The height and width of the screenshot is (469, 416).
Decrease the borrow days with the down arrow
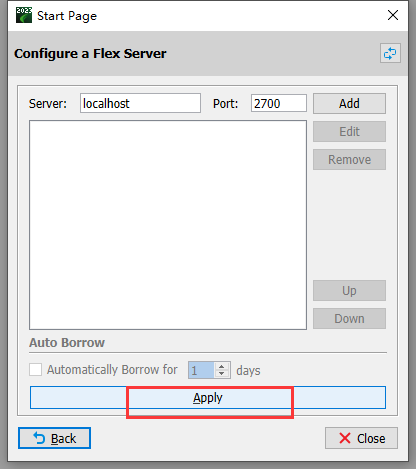pyautogui.click(x=222, y=374)
